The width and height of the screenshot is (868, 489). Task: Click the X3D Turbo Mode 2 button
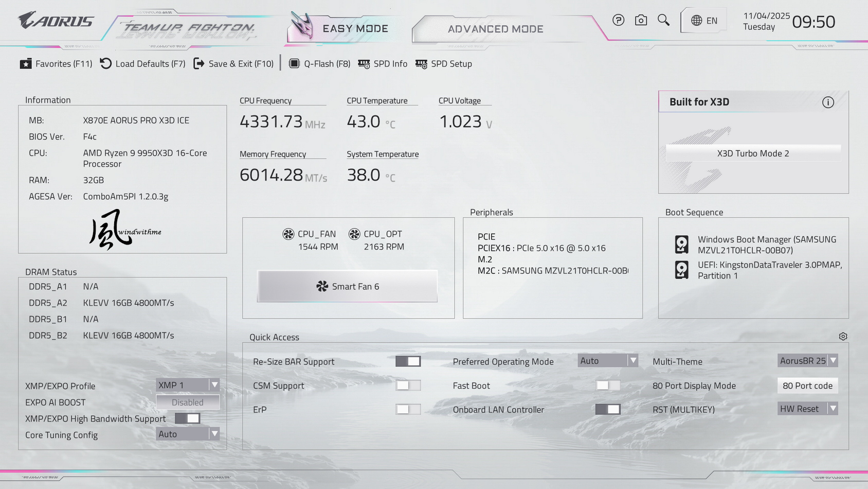tap(753, 153)
